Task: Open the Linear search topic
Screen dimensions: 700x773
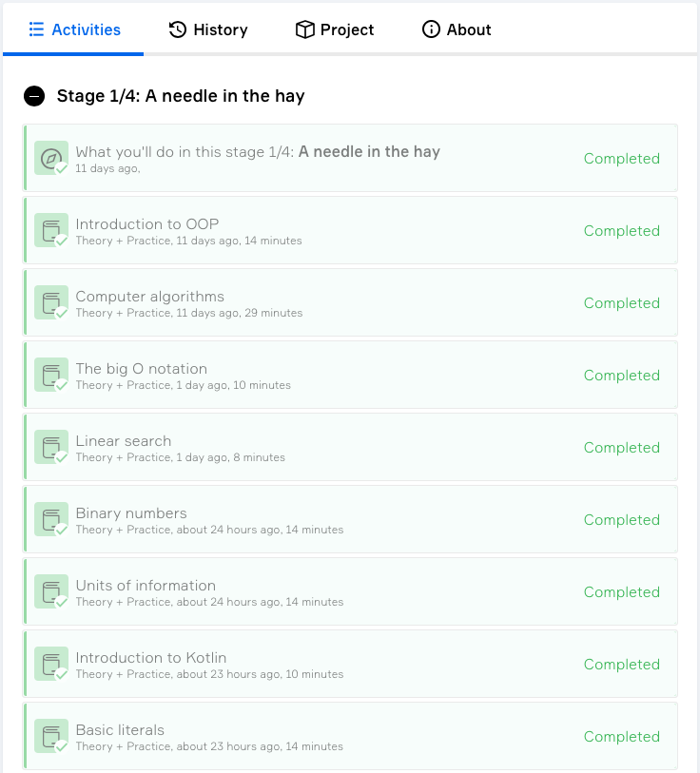Action: [124, 441]
